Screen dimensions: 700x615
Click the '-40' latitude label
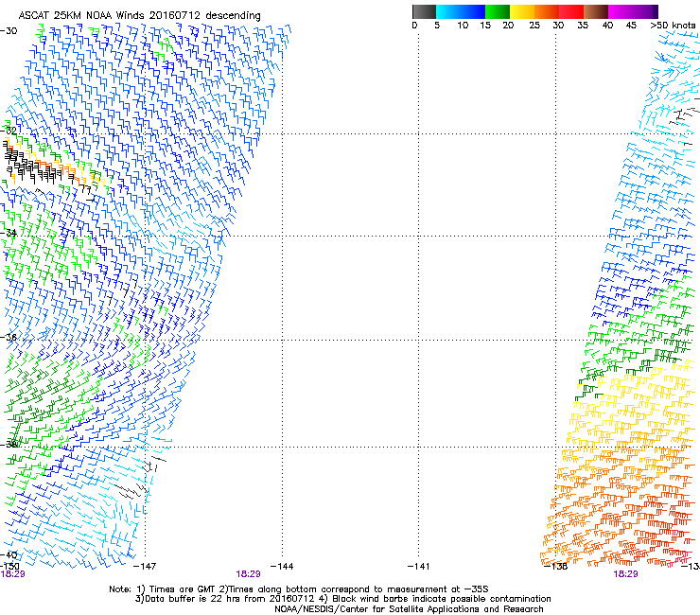coord(9,554)
